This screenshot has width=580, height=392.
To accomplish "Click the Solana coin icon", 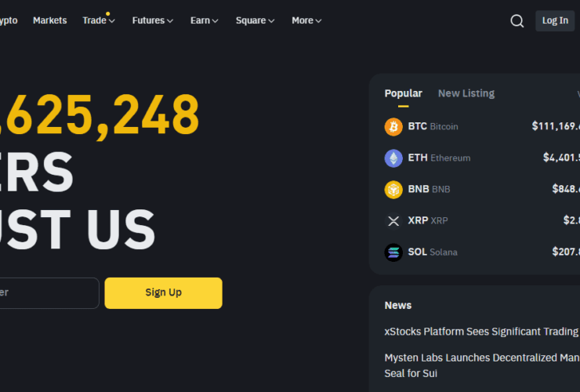I will (393, 252).
